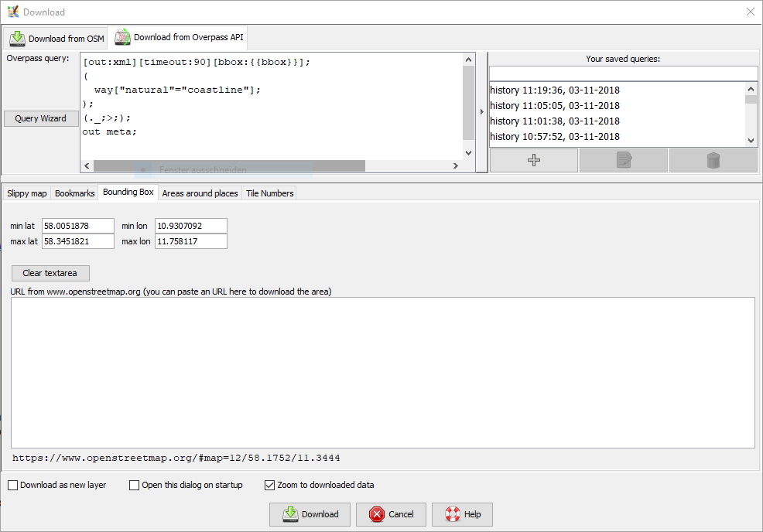763x532 pixels.
Task: Open the Slippy map tab
Action: (x=27, y=193)
